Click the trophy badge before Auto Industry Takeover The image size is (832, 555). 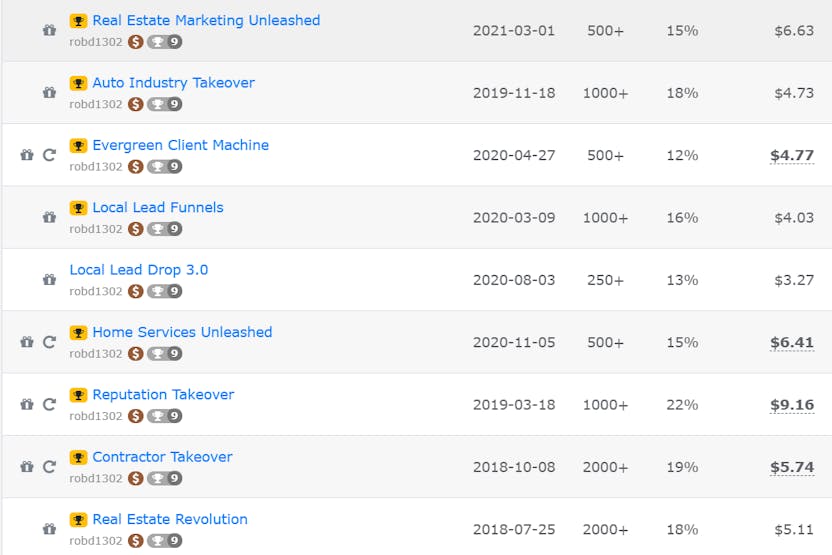click(x=78, y=83)
